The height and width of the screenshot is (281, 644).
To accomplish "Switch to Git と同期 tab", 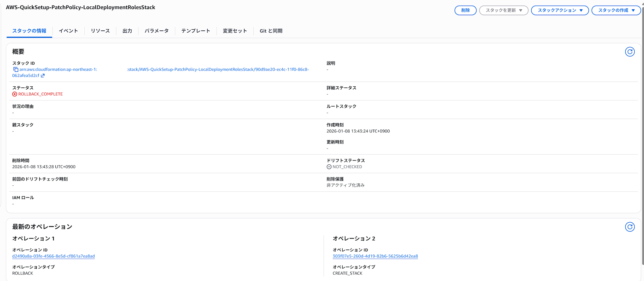I will point(271,31).
